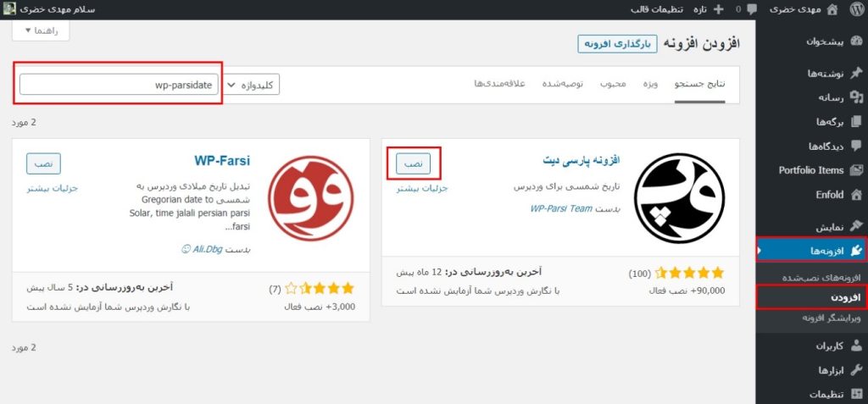The width and height of the screenshot is (868, 404).
Task: Open the افزودن submenu item
Action: pyautogui.click(x=846, y=297)
